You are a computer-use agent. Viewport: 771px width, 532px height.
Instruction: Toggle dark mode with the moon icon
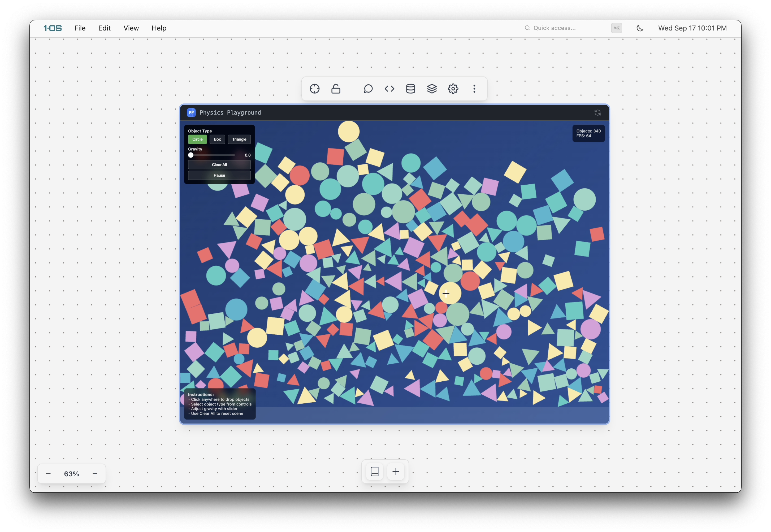tap(640, 28)
